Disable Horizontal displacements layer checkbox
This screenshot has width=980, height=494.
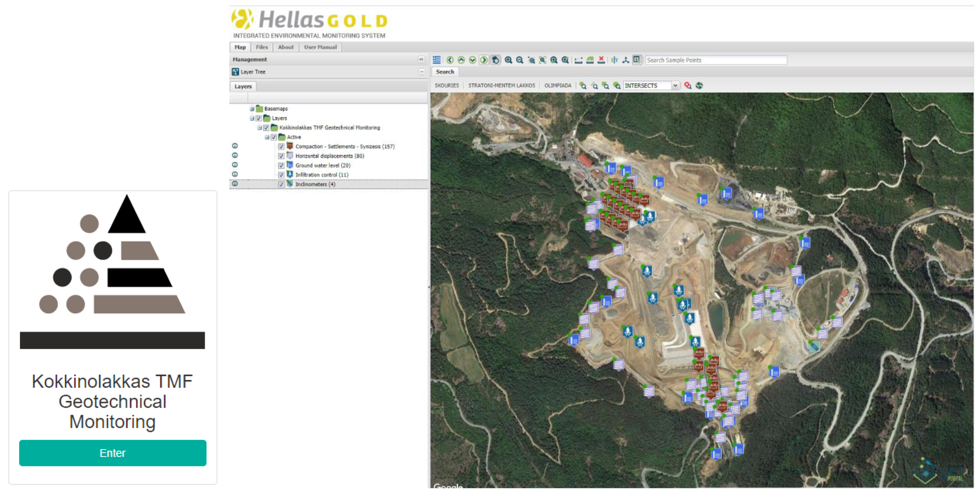tap(281, 156)
